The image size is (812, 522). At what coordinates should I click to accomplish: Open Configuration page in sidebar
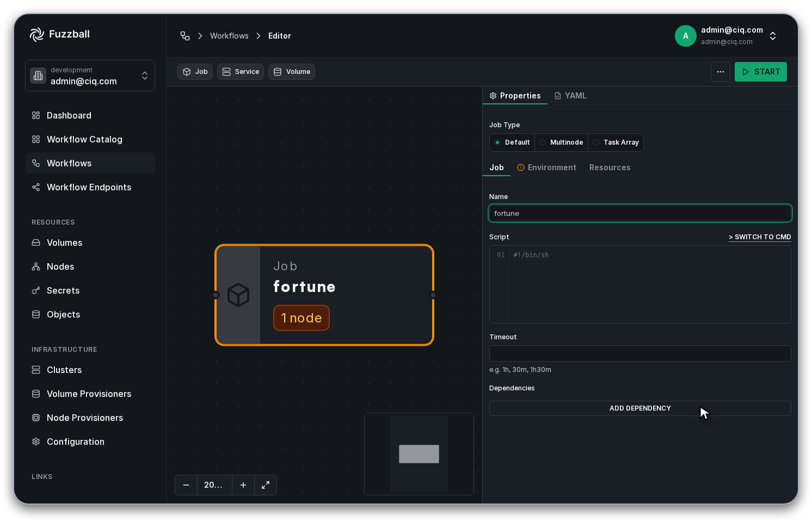tap(90, 442)
